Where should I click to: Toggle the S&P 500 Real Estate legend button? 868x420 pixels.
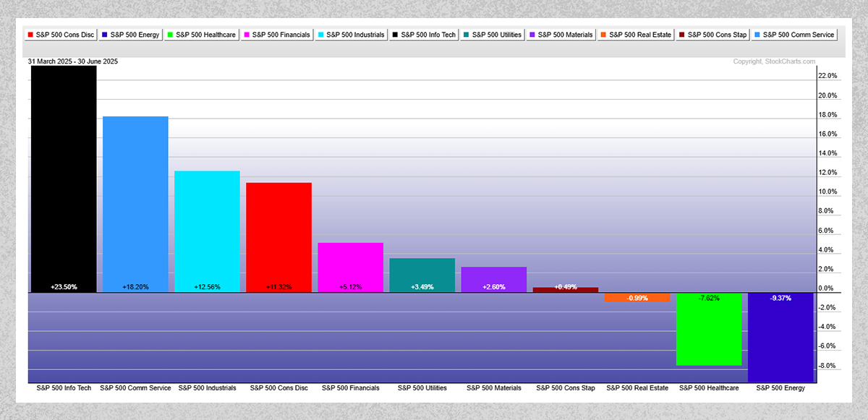click(637, 35)
